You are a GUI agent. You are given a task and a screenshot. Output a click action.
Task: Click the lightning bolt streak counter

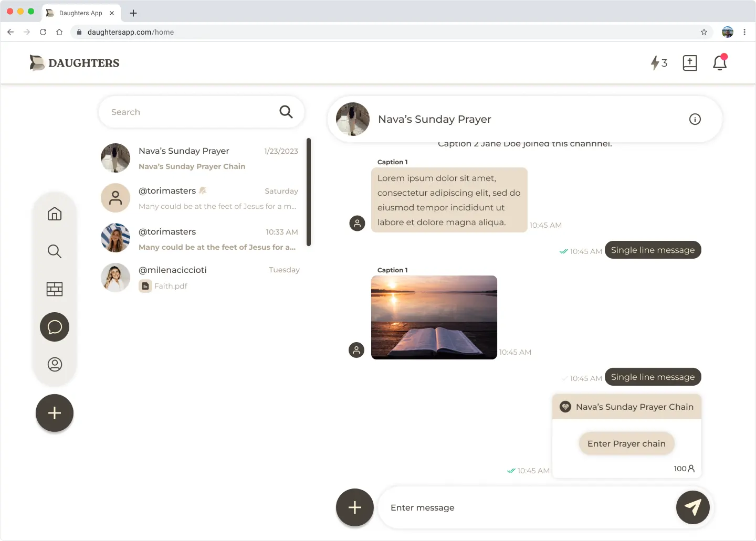(658, 63)
